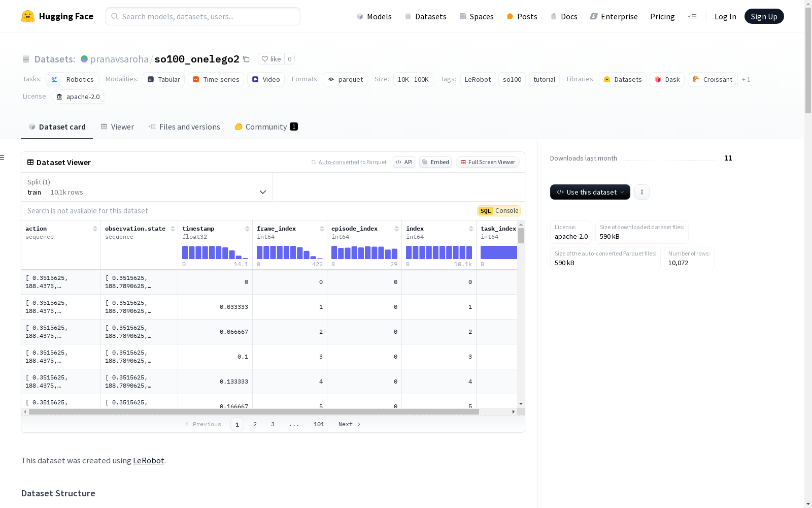The height and width of the screenshot is (508, 812).
Task: Go to Models in navigation
Action: (374, 16)
